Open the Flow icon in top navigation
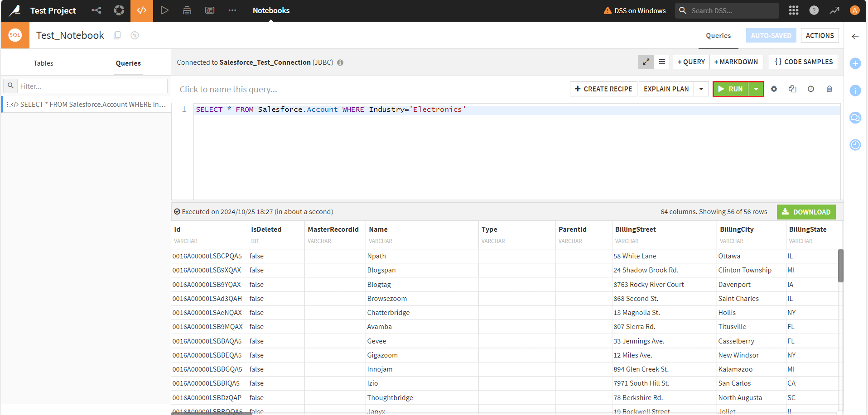The height and width of the screenshot is (415, 868). coord(96,10)
